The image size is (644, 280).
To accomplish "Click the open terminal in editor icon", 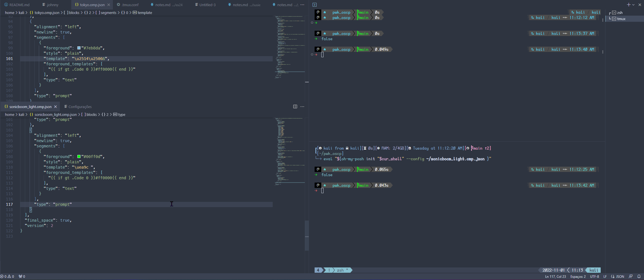I will pos(314,4).
